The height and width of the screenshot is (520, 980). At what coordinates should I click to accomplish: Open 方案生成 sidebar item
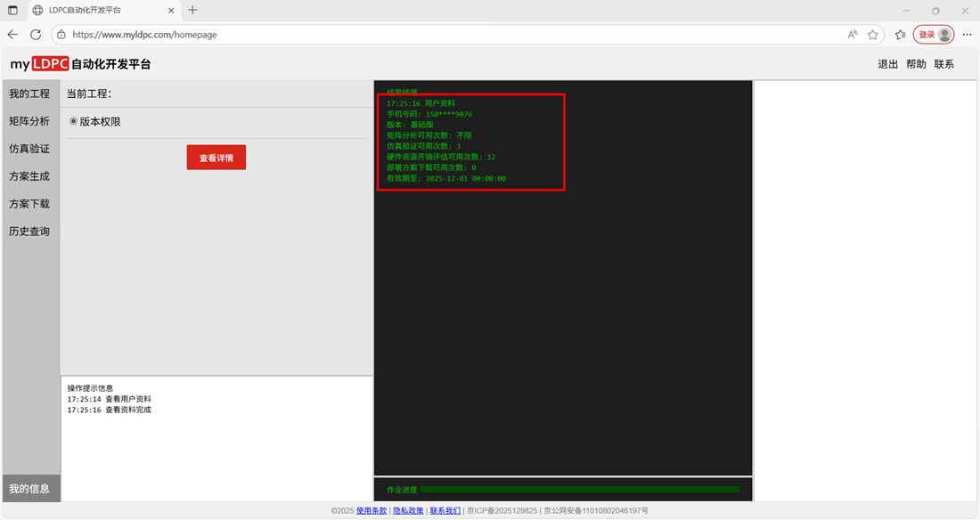pos(29,176)
